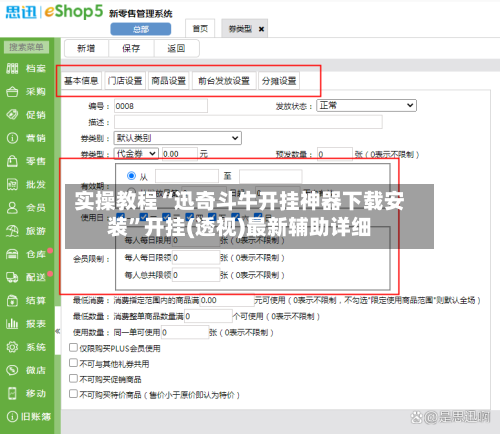Open the 系统 system gear icon
Viewport: 500px width, 434px height.
[x=12, y=347]
